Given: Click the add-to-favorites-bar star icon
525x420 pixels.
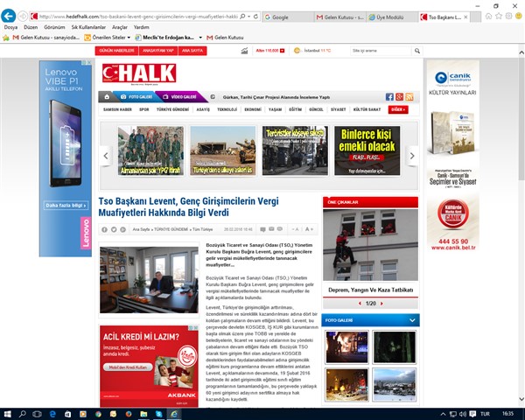Looking at the screenshot, I should click(x=6, y=38).
